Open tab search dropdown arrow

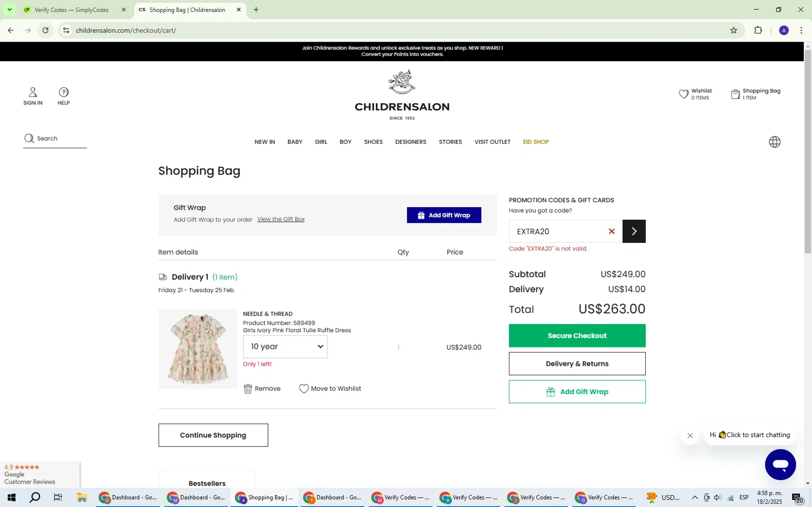(x=9, y=10)
